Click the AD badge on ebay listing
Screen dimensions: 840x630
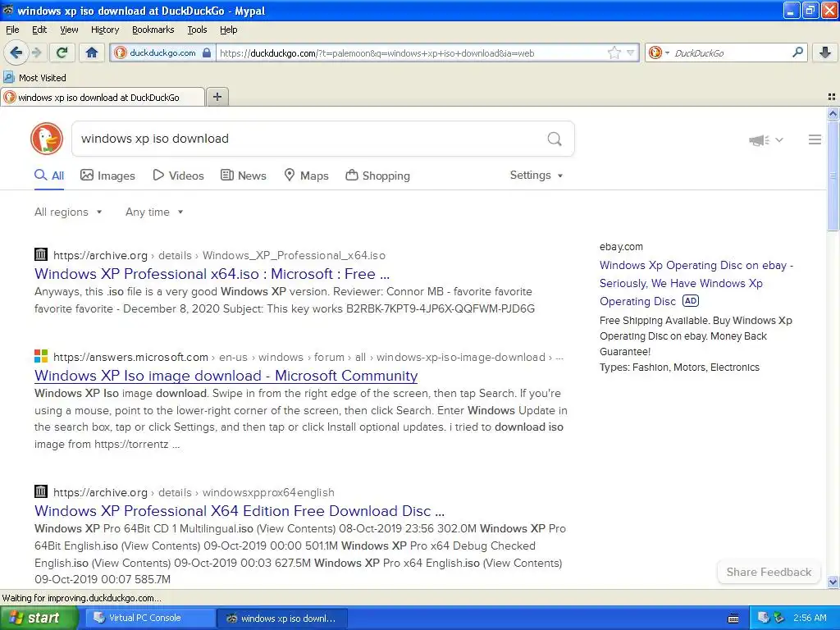coord(691,300)
